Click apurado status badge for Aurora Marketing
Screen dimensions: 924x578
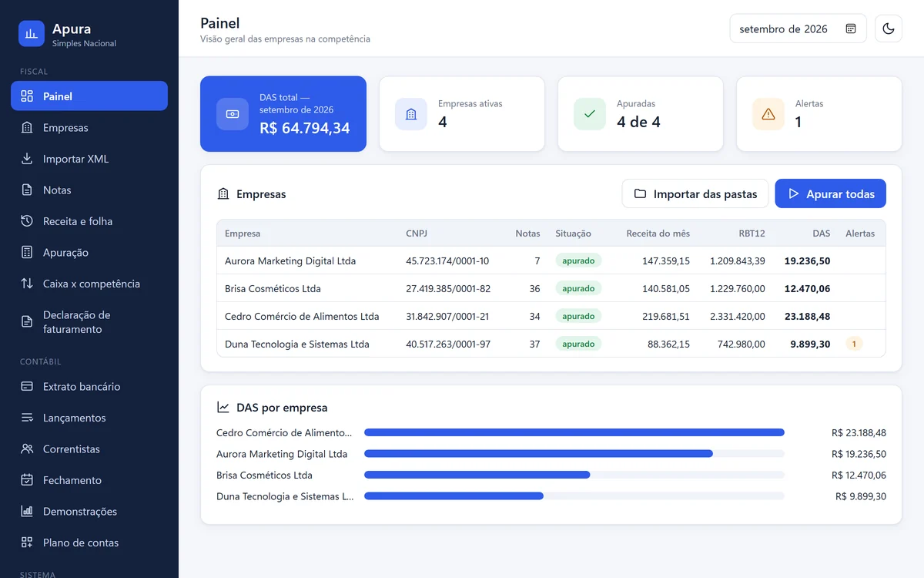578,261
